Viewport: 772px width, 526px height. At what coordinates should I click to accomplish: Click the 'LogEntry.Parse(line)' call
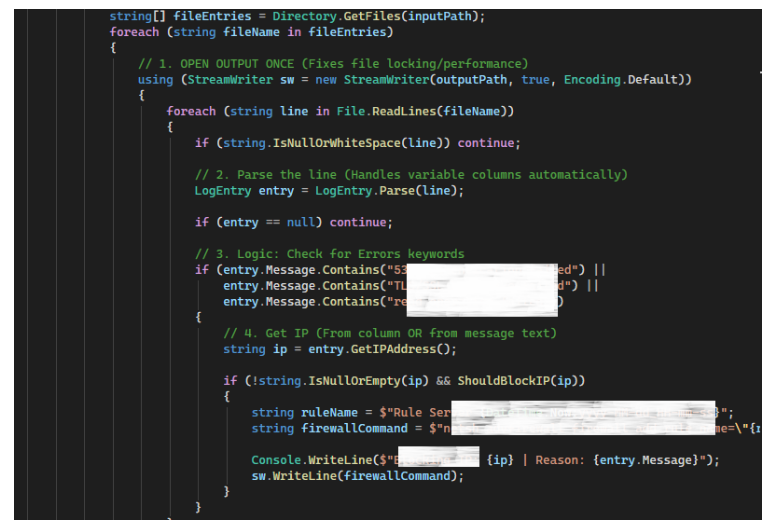[x=386, y=191]
